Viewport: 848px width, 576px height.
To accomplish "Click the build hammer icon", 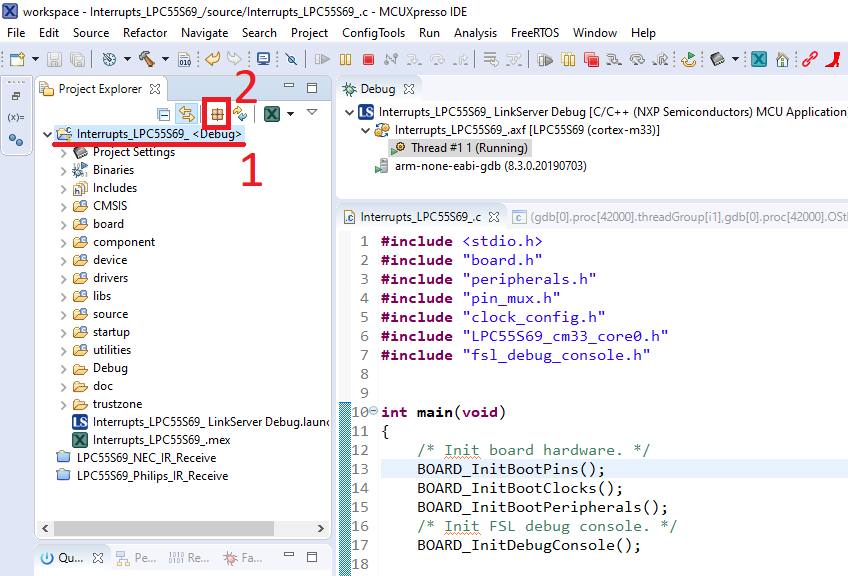I will coord(146,60).
